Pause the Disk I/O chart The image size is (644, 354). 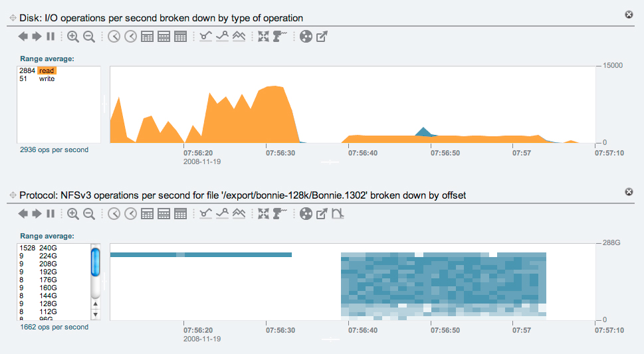pyautogui.click(x=51, y=37)
